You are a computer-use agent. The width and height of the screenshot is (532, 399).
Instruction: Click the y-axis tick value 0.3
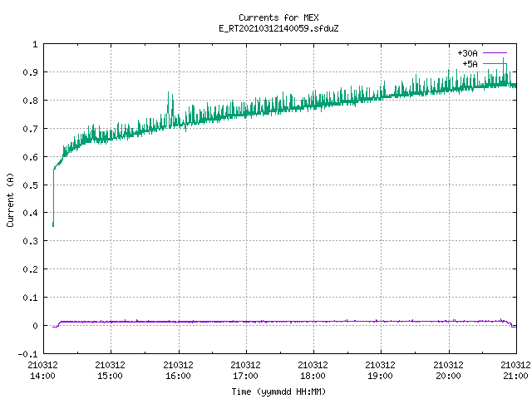coord(30,241)
